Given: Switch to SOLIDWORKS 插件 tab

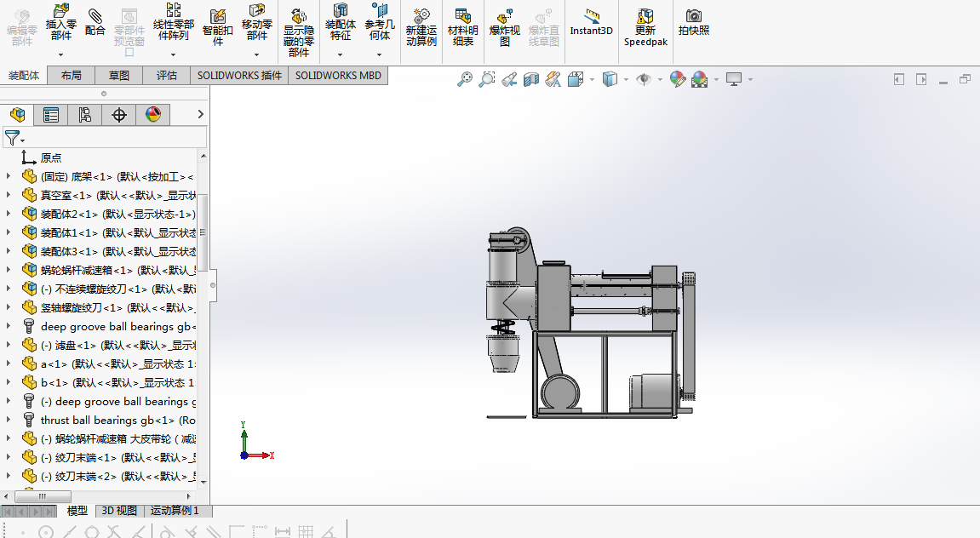Looking at the screenshot, I should (239, 76).
